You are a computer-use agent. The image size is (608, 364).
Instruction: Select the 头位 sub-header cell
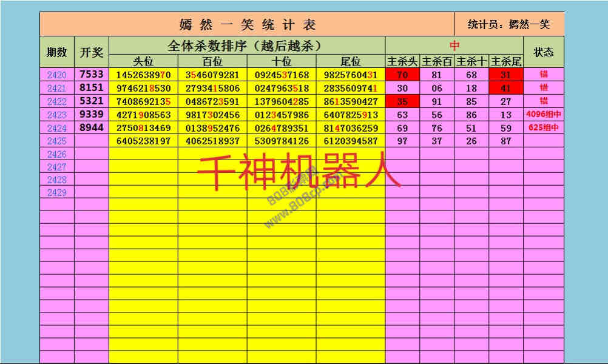143,61
